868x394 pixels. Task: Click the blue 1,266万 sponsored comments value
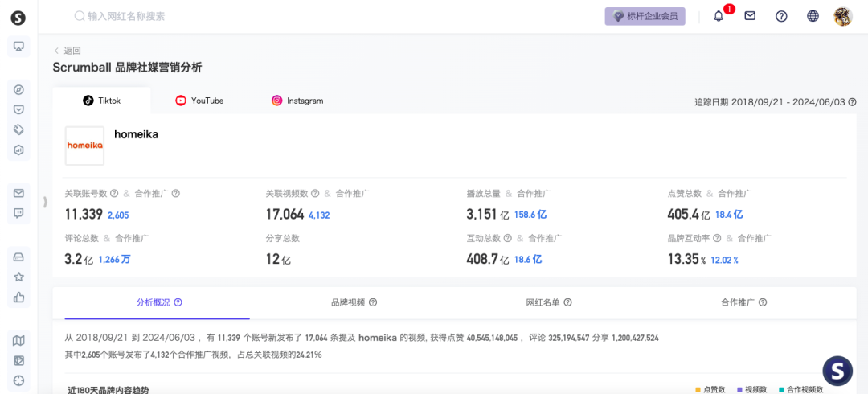pyautogui.click(x=115, y=260)
